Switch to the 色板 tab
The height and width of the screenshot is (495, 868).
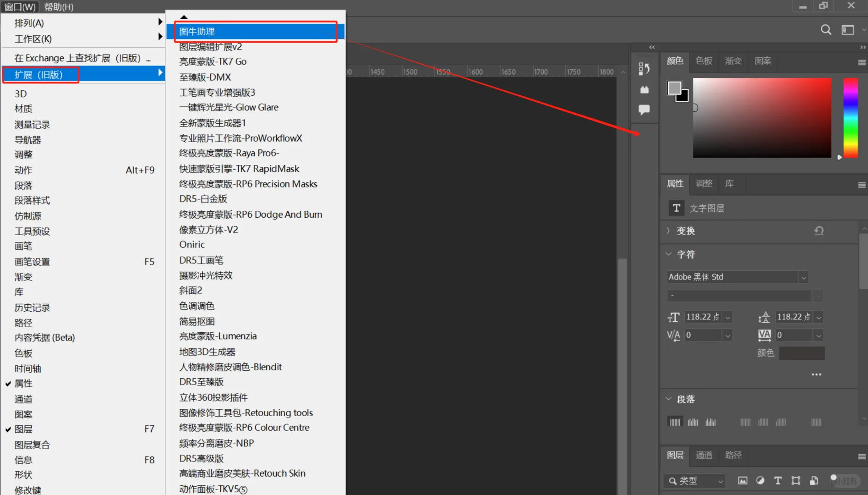click(704, 61)
